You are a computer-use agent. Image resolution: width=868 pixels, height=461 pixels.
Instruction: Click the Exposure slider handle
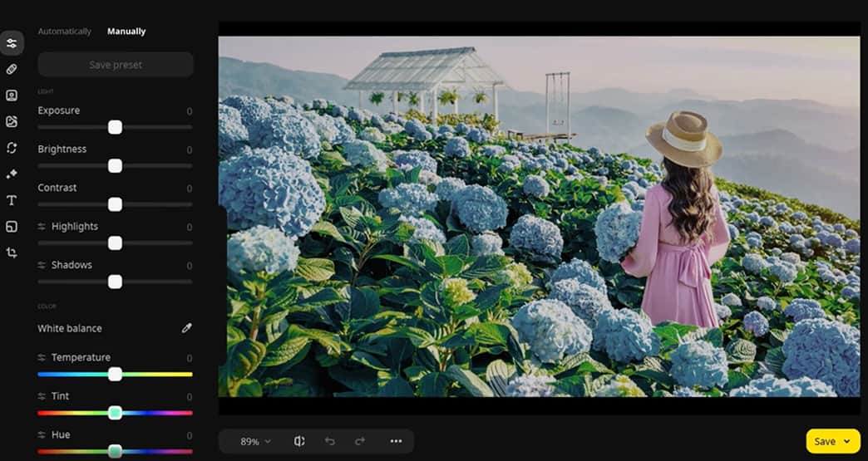tap(115, 127)
